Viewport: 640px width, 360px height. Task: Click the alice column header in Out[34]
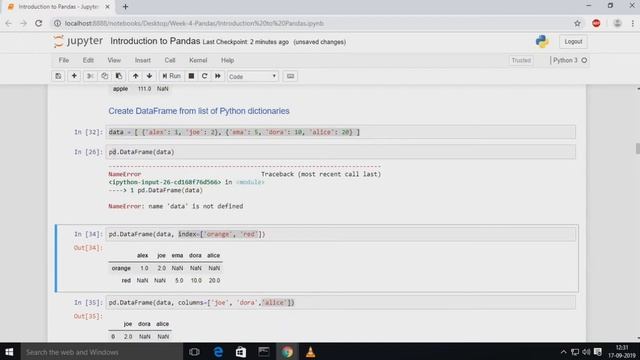click(213, 256)
